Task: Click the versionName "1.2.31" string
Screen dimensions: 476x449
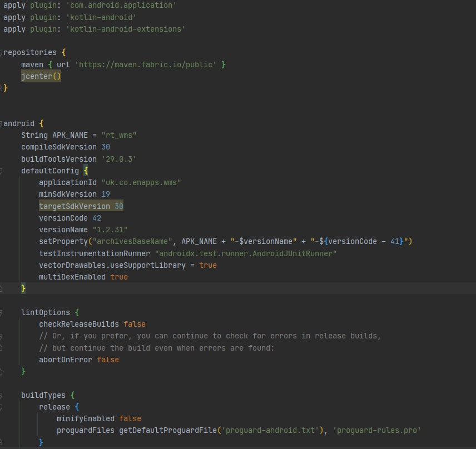Action: [110, 230]
